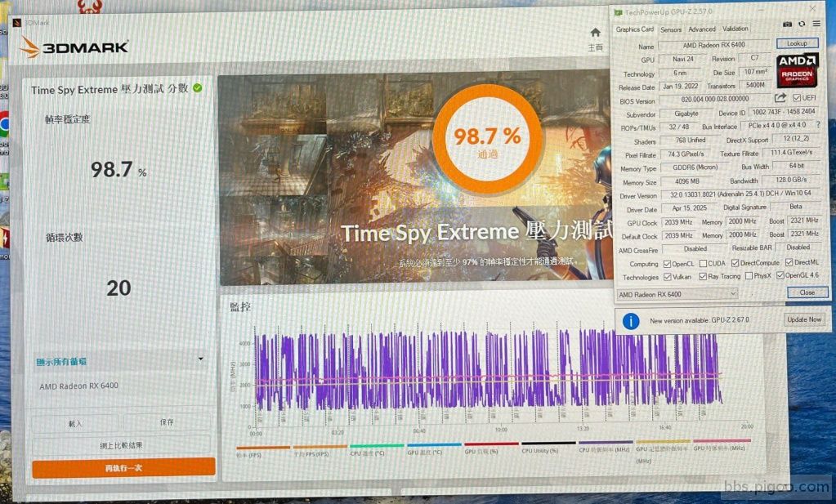836x504 pixels.
Task: Click the BIOS Version field
Action: tap(715, 99)
